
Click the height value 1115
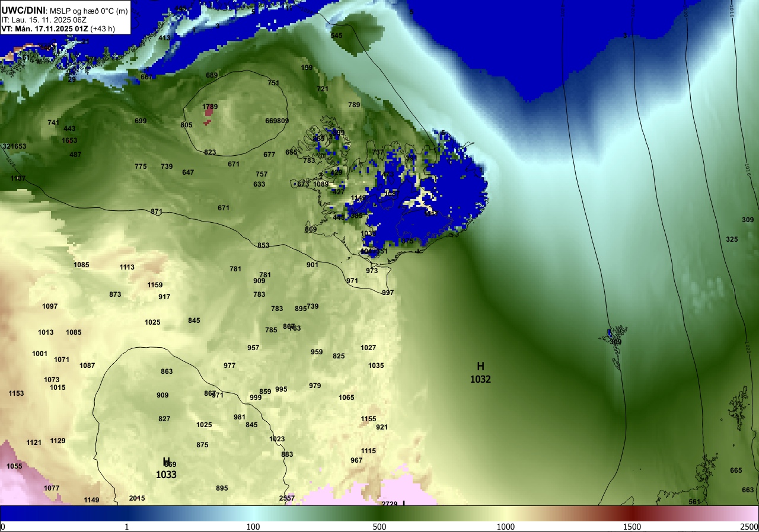[x=368, y=451]
